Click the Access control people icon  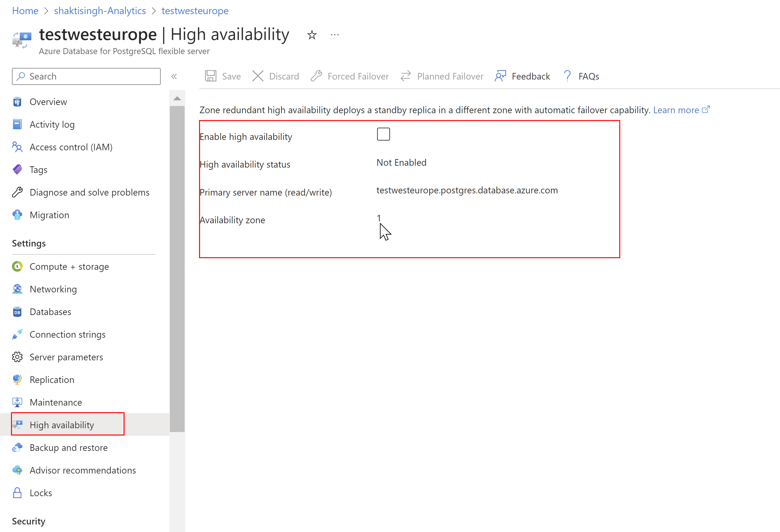(17, 147)
